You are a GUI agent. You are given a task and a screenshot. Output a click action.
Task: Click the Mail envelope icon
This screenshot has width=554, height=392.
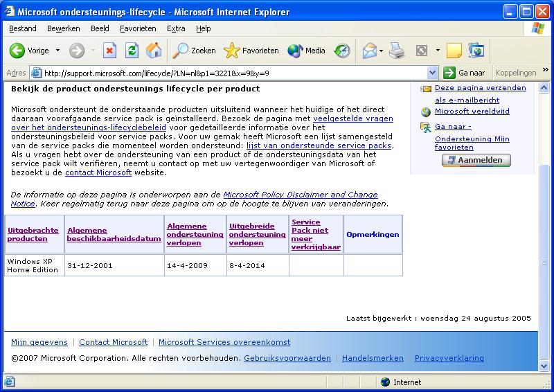(370, 51)
